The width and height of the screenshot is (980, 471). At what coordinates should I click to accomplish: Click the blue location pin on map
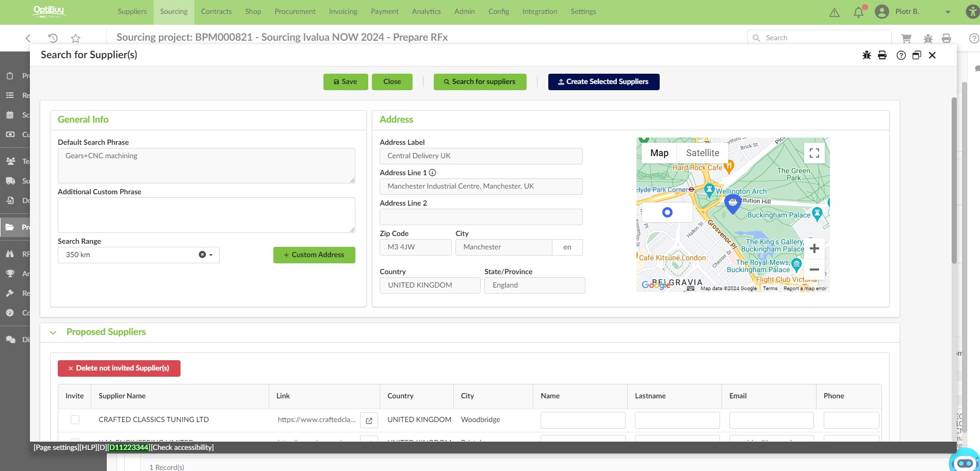click(732, 204)
